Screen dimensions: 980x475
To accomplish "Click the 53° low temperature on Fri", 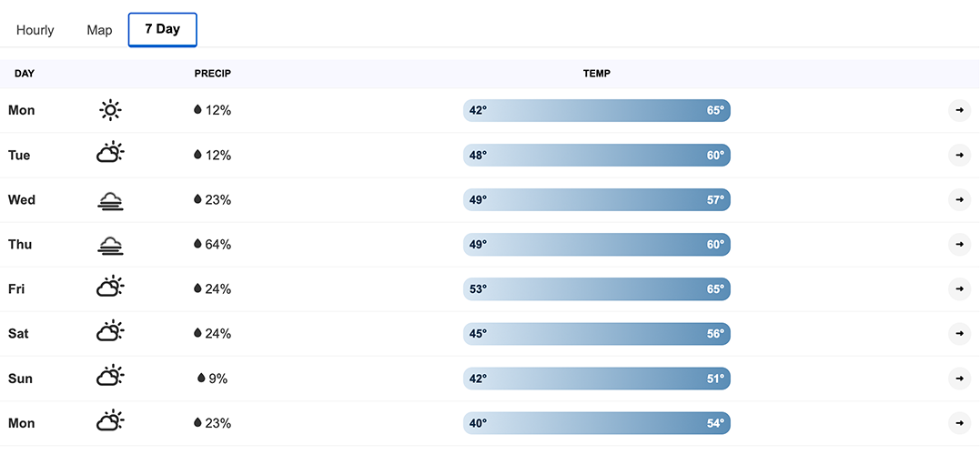I will (478, 289).
